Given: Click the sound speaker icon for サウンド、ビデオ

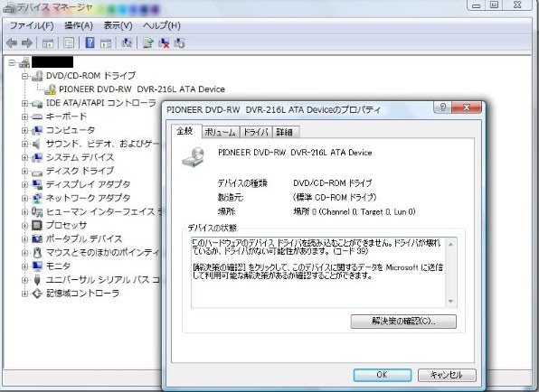Looking at the screenshot, I should [36, 144].
